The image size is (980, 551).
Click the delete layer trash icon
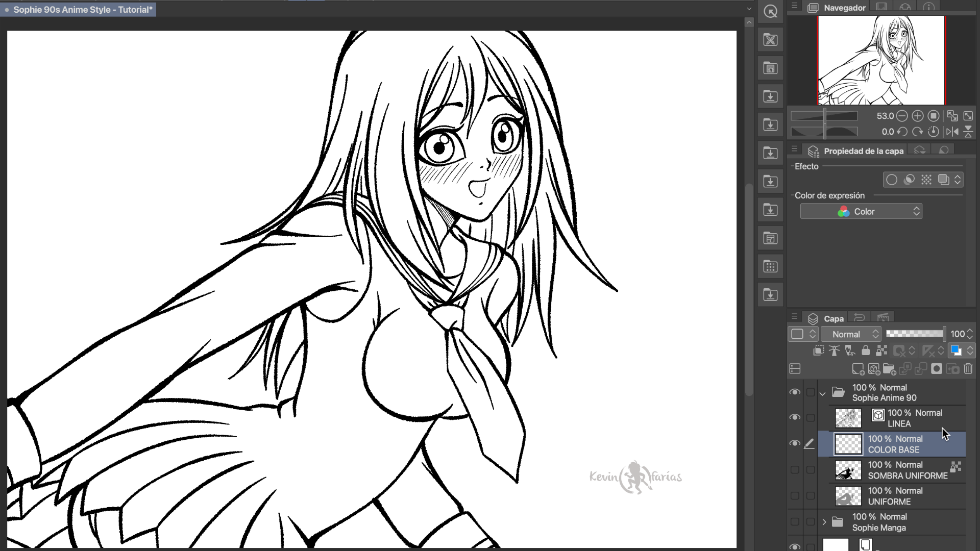tap(968, 369)
